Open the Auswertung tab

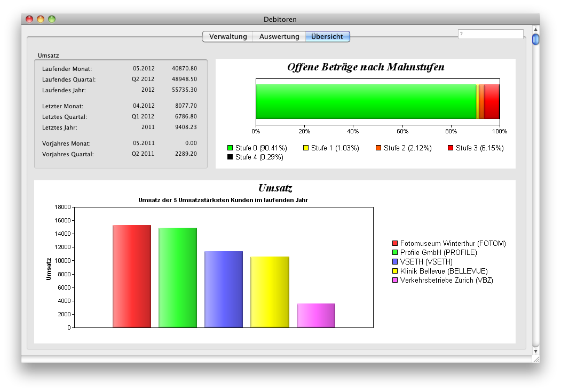279,37
